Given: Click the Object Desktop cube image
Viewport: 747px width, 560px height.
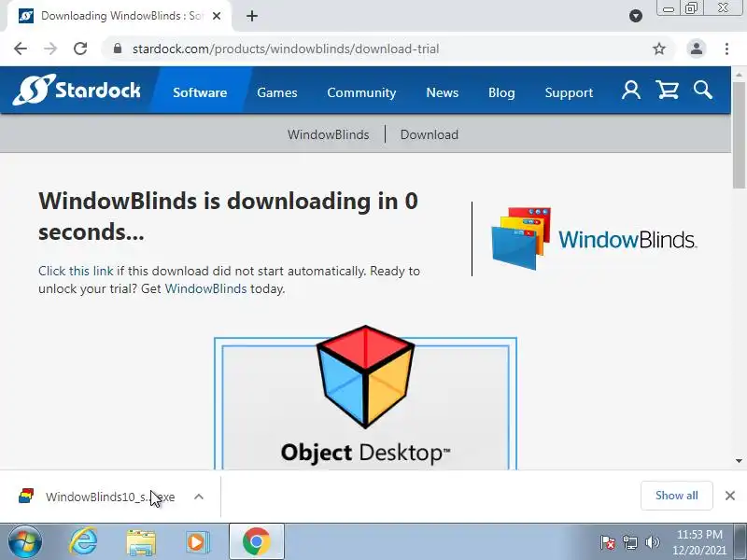Looking at the screenshot, I should click(365, 377).
